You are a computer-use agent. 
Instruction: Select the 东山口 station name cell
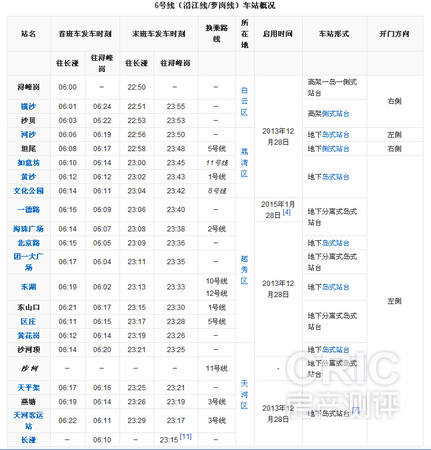click(28, 307)
